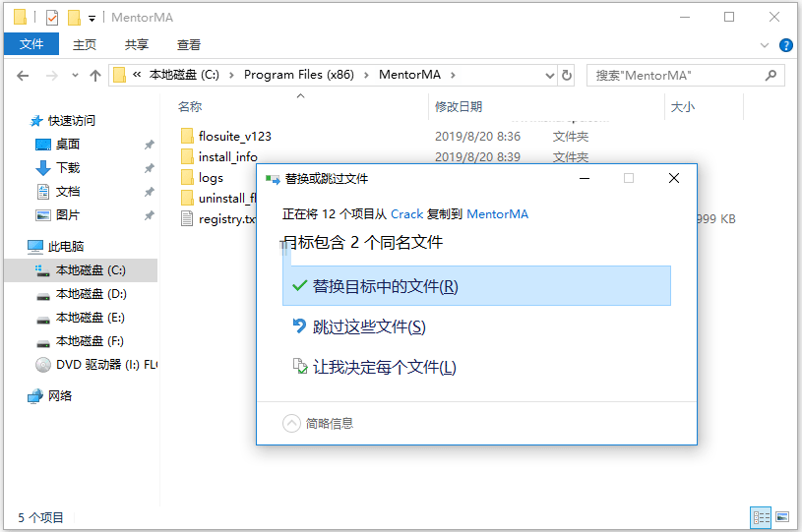Click the search magnifier icon
The width and height of the screenshot is (802, 532).
pos(771,75)
